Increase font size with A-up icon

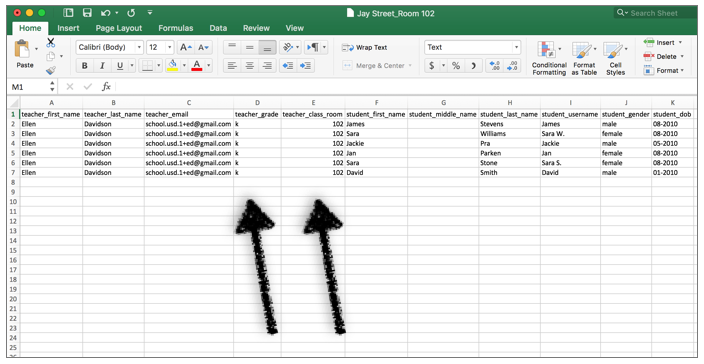(186, 47)
